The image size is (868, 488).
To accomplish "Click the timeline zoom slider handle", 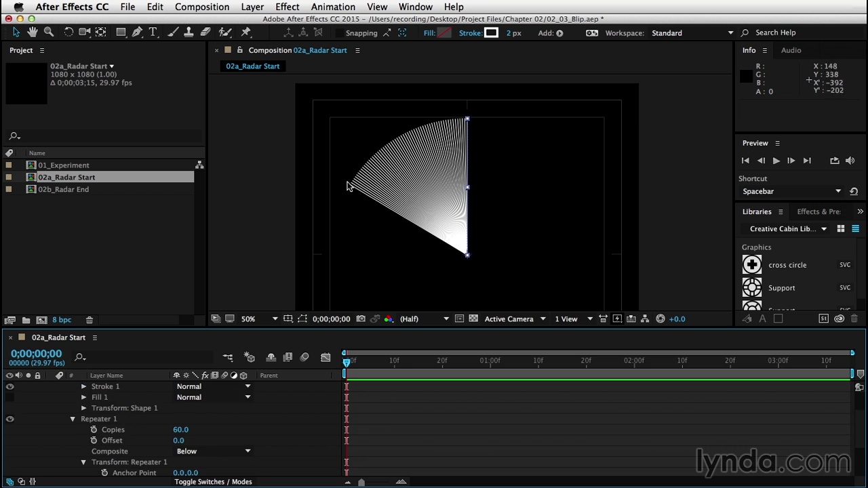I will click(x=361, y=483).
